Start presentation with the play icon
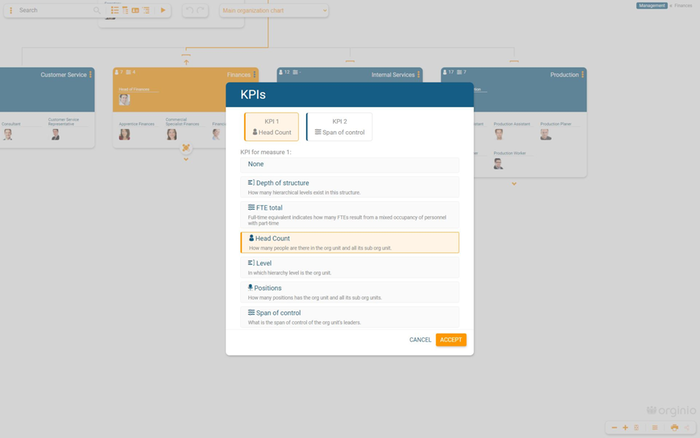700x438 pixels. (163, 10)
